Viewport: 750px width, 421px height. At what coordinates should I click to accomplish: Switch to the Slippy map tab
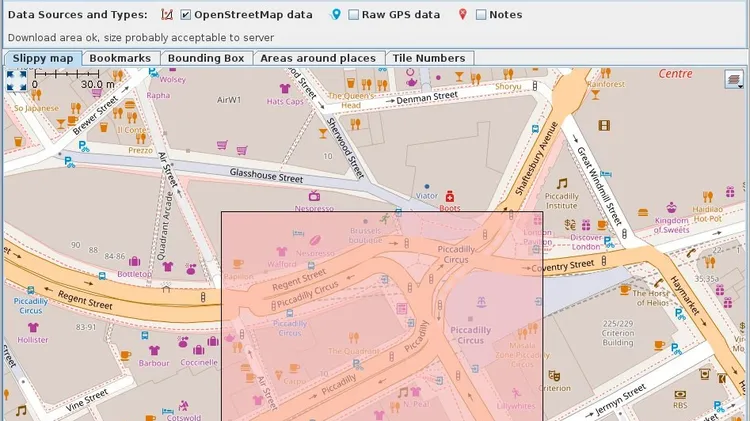click(43, 58)
